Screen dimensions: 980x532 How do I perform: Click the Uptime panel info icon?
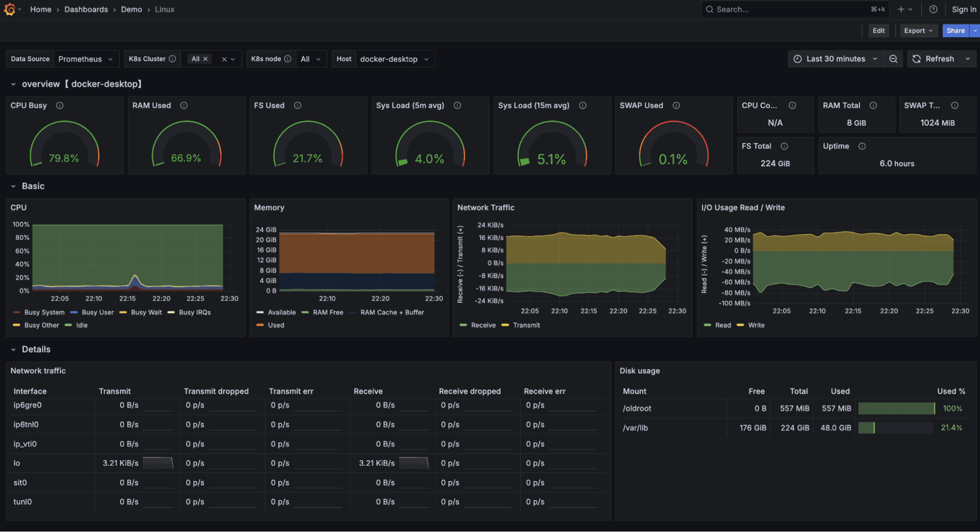tap(862, 145)
